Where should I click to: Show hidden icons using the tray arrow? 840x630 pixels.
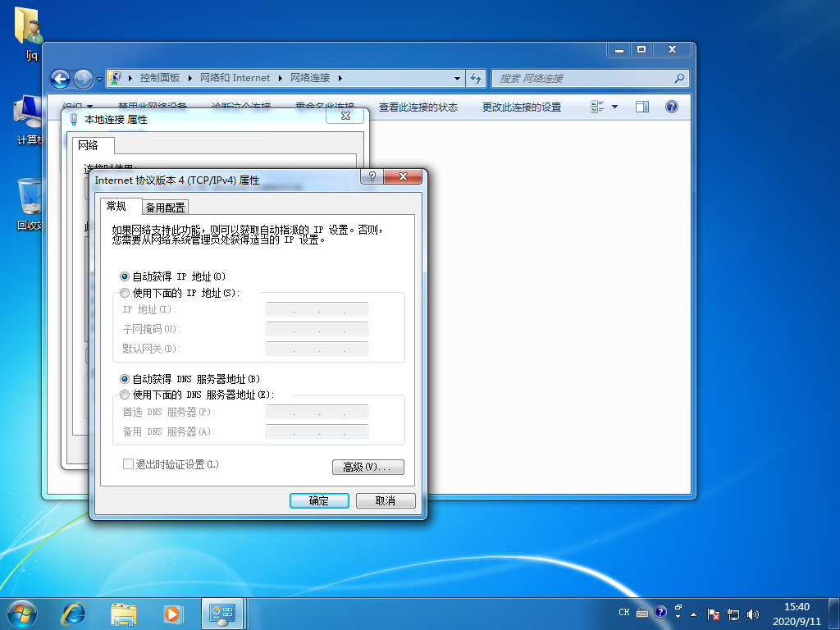pyautogui.click(x=693, y=613)
